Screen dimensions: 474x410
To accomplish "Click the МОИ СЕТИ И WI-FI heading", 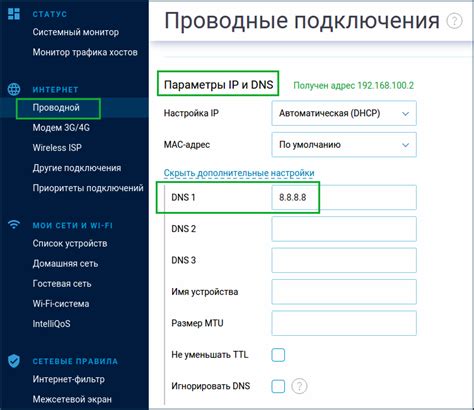I will tap(73, 226).
